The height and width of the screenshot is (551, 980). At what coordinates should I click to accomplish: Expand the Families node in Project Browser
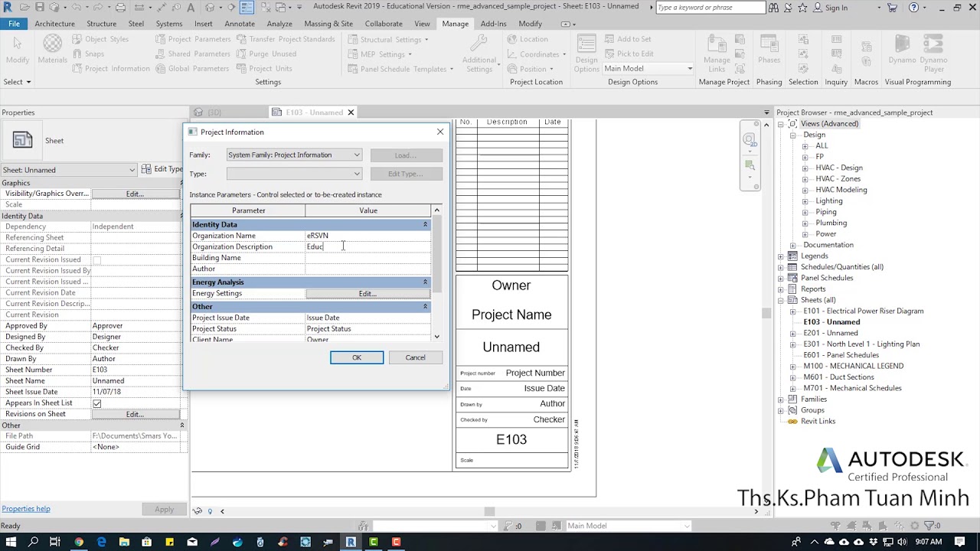[x=781, y=399]
